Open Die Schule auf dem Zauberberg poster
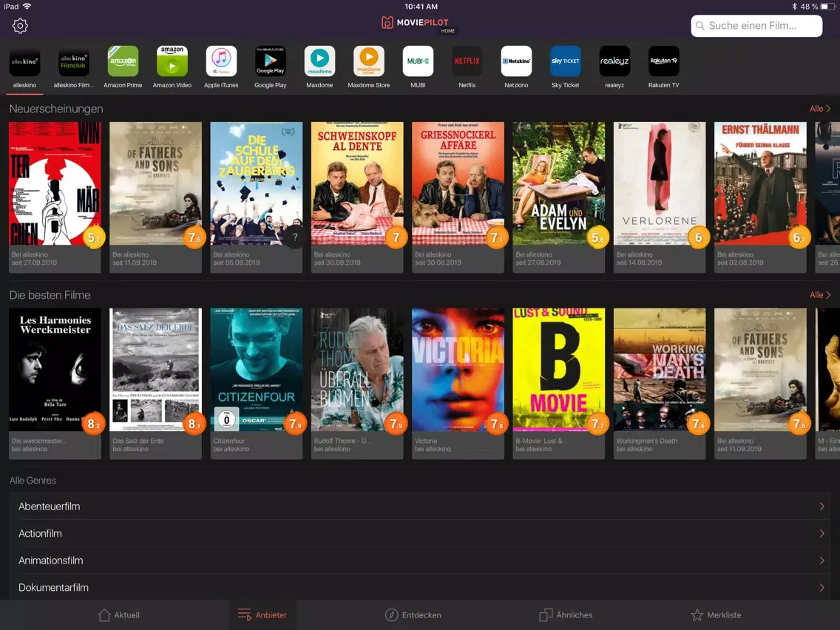 256,183
